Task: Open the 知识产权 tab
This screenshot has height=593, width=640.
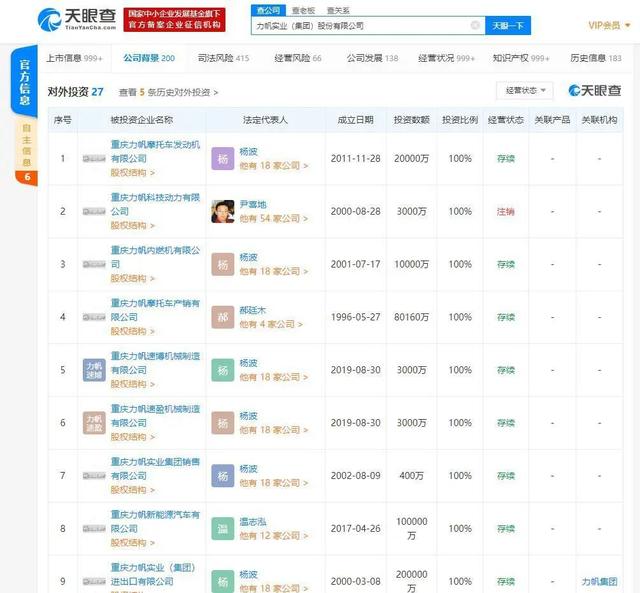Action: point(521,58)
